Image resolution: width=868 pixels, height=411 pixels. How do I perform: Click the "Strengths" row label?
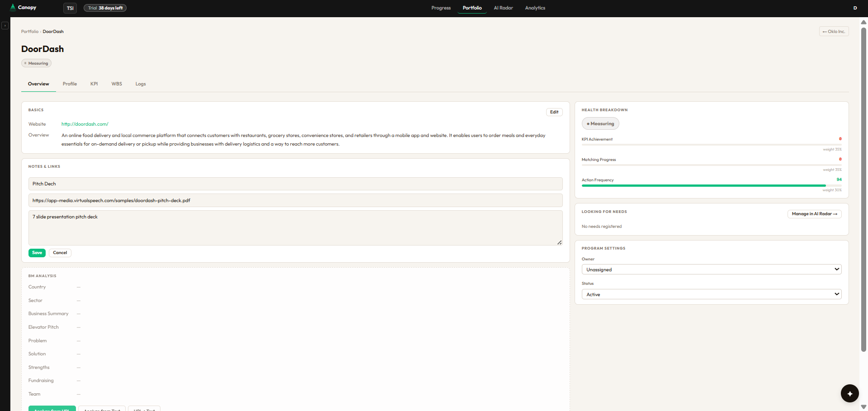pyautogui.click(x=39, y=368)
